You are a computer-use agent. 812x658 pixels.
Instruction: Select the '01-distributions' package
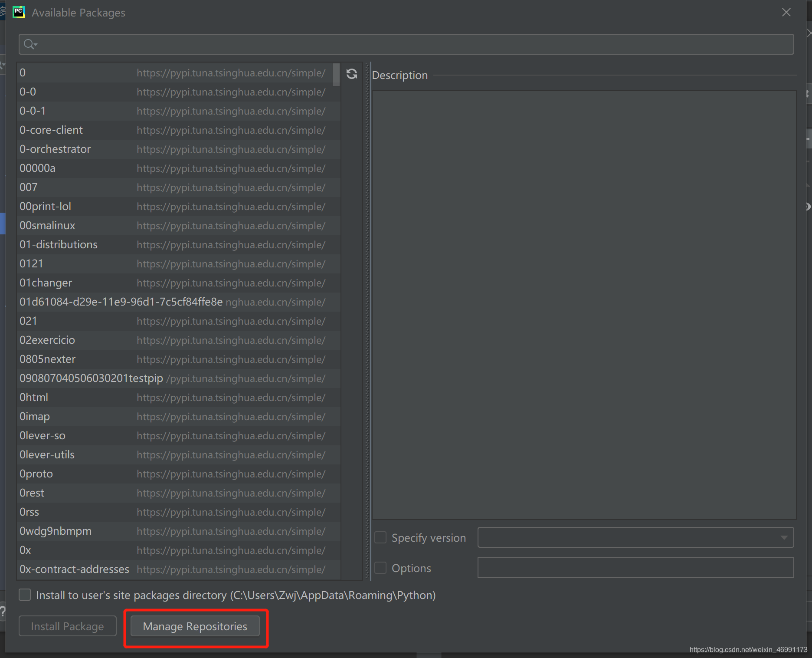click(x=179, y=245)
